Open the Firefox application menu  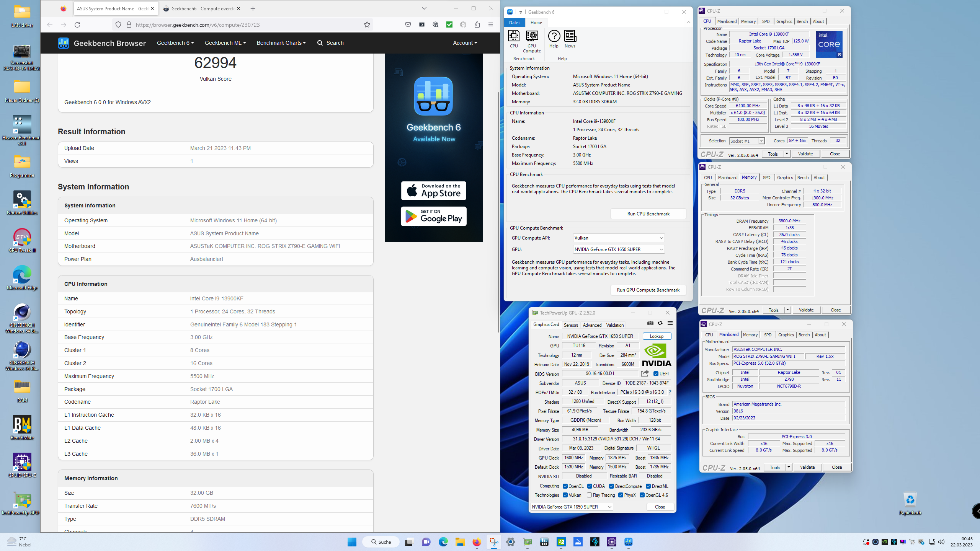click(x=491, y=25)
